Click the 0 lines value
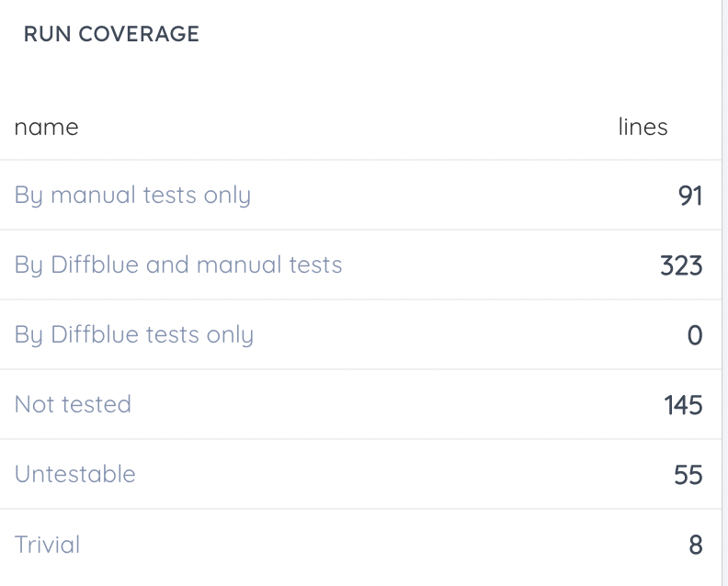The image size is (728, 586). coord(695,335)
